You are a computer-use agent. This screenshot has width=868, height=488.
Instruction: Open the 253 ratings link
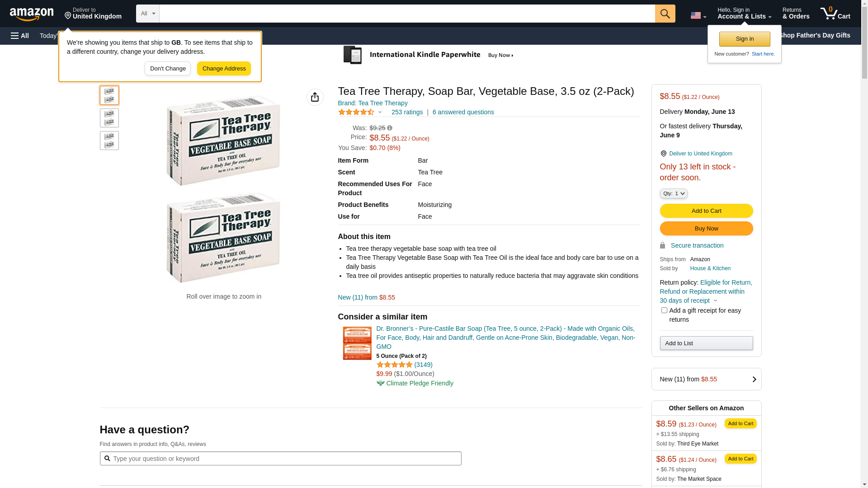point(407,112)
